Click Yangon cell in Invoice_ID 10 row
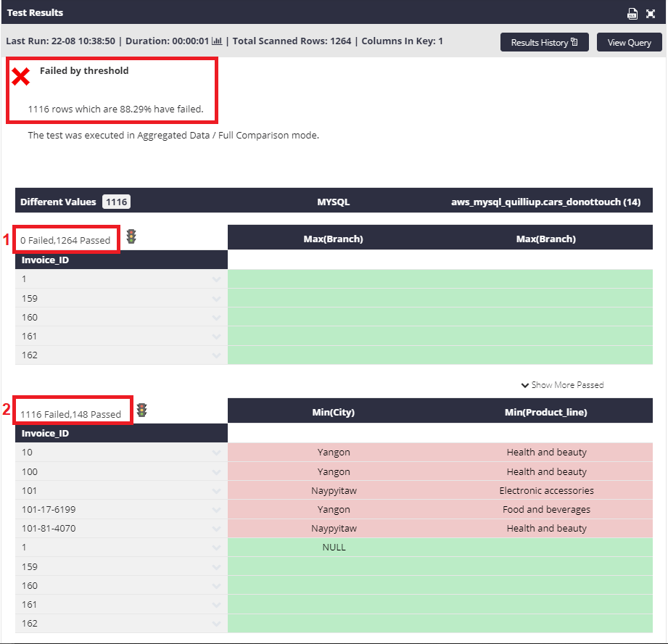 pos(334,453)
